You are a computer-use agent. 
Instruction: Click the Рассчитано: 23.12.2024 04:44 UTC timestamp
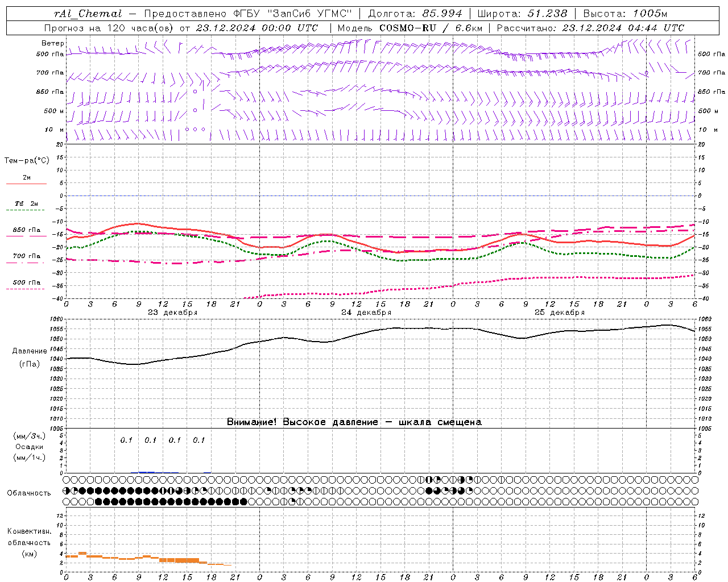point(590,28)
